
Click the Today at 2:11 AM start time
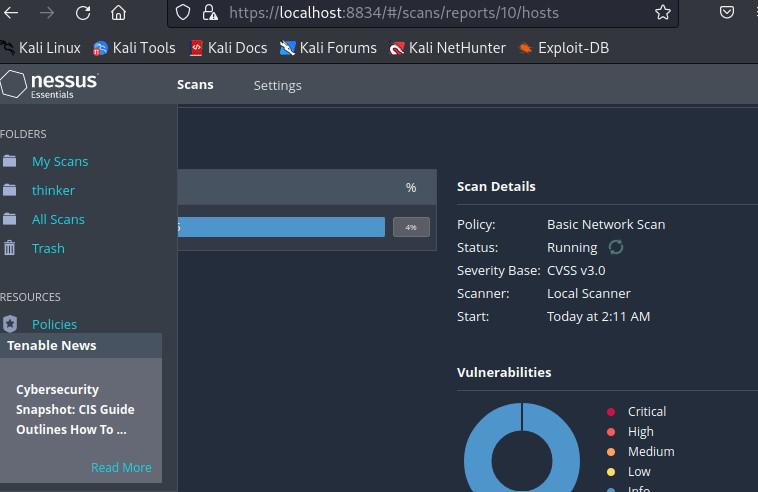tap(598, 317)
